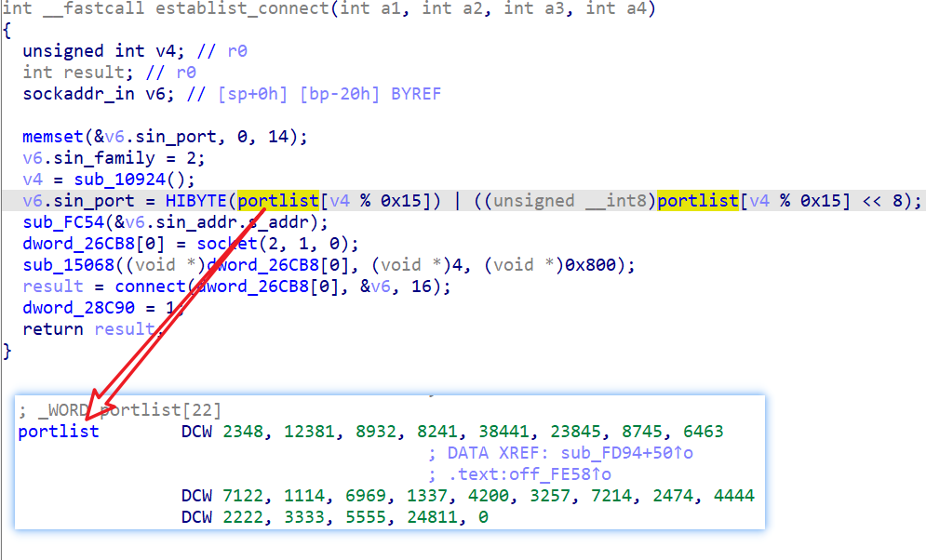
Task: Follow DATA XREF sub_FD94+50
Action: click(x=626, y=453)
